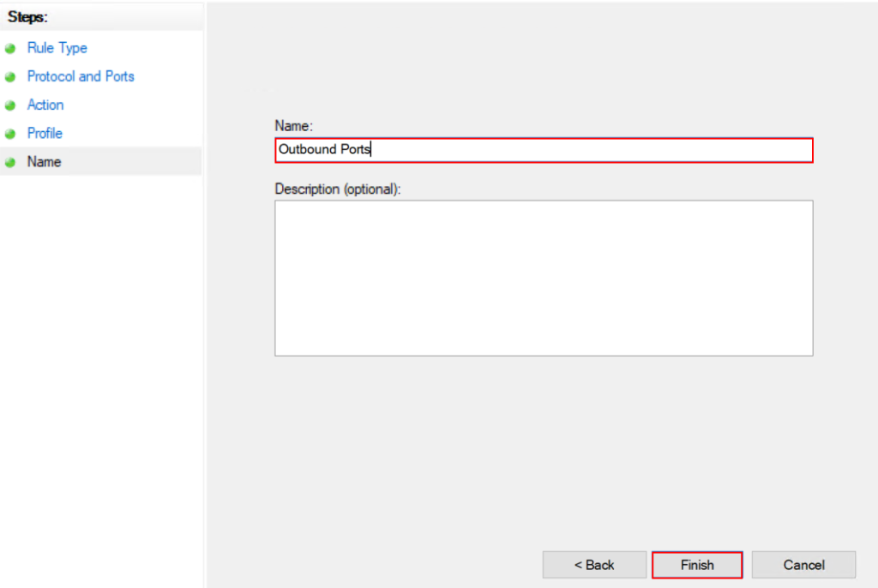Go back with the < Back button
The width and height of the screenshot is (878, 588).
pyautogui.click(x=594, y=565)
